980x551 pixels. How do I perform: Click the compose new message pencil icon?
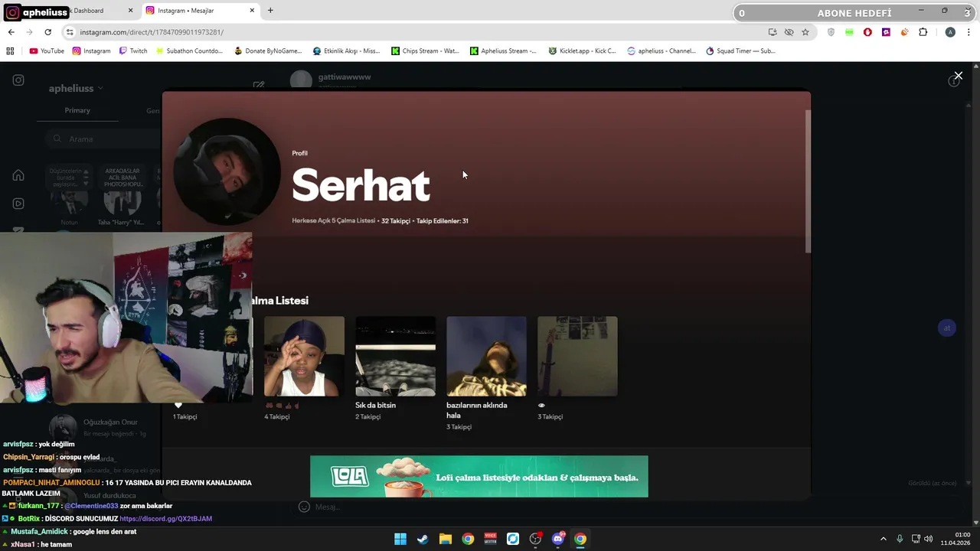259,85
